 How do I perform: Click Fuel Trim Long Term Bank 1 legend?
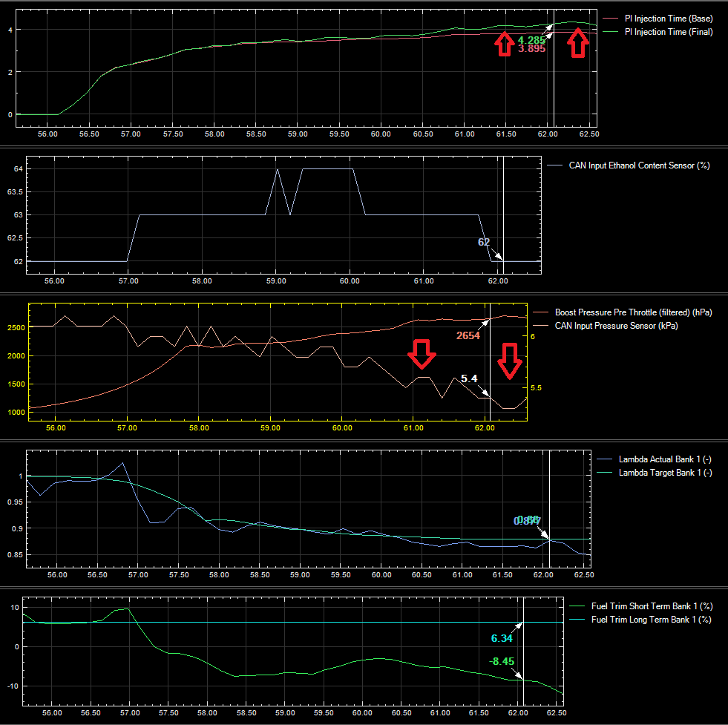point(651,619)
